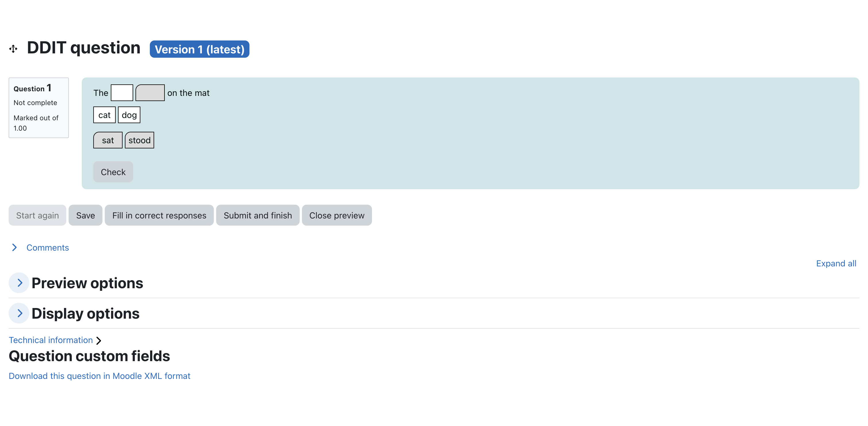Screen dimensions: 868x426
Task: Click the Check button
Action: (x=113, y=172)
